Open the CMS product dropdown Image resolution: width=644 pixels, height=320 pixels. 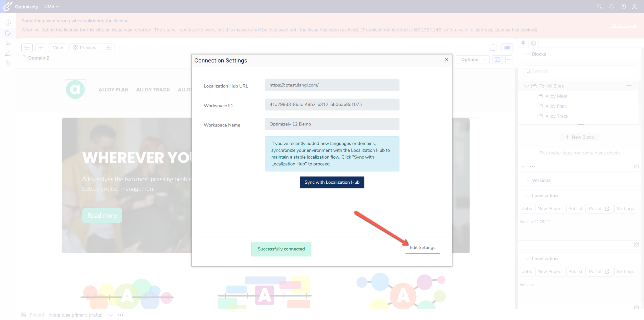click(x=52, y=7)
